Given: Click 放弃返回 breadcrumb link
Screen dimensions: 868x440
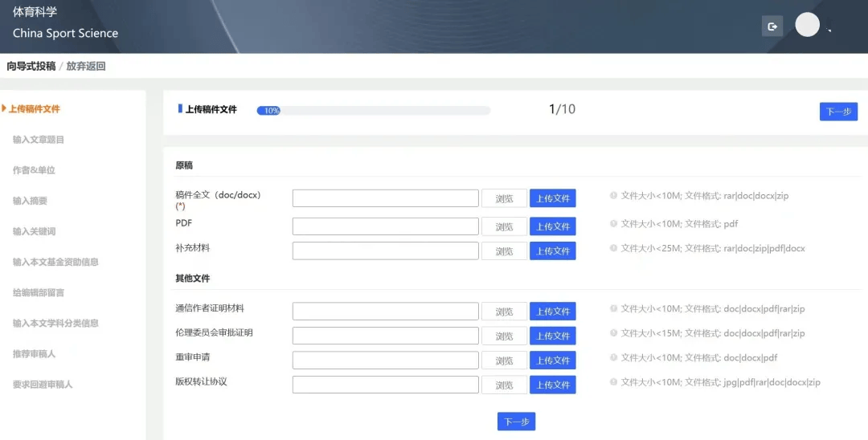Looking at the screenshot, I should coord(86,66).
